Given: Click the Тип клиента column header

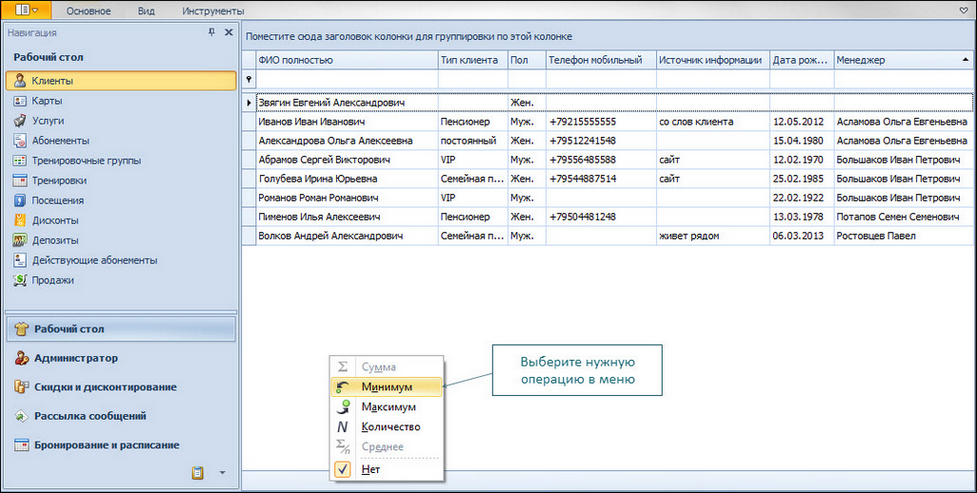Looking at the screenshot, I should point(473,60).
